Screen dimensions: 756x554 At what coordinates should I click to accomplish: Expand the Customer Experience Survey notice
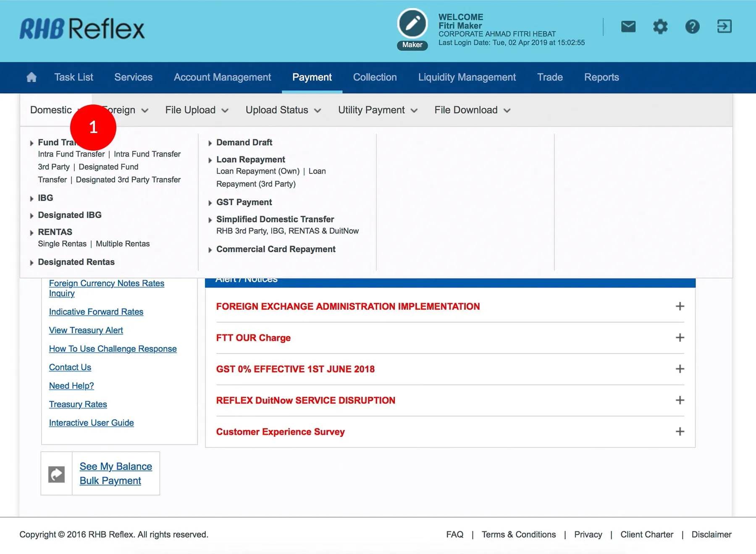point(680,431)
